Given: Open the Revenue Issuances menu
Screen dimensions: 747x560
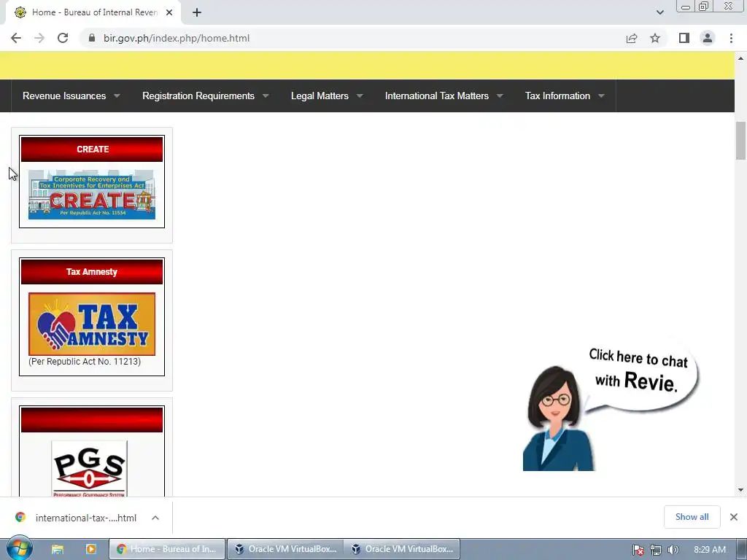Looking at the screenshot, I should 64,96.
